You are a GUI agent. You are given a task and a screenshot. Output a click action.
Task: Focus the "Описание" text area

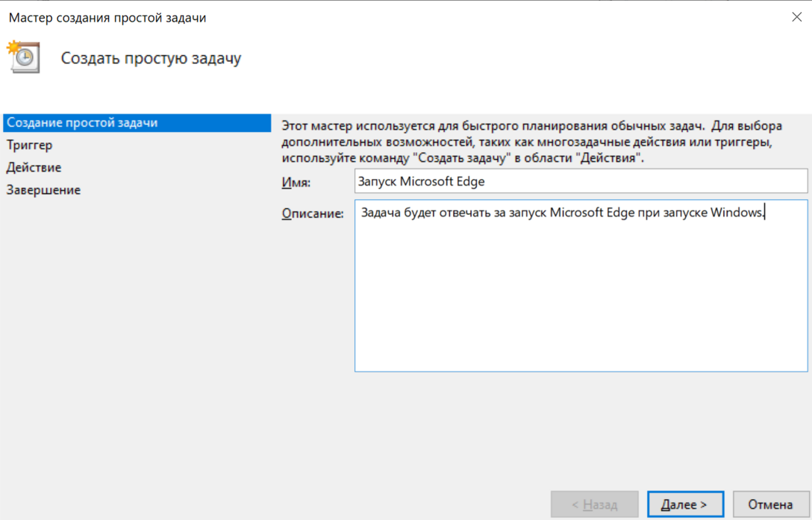(581, 298)
